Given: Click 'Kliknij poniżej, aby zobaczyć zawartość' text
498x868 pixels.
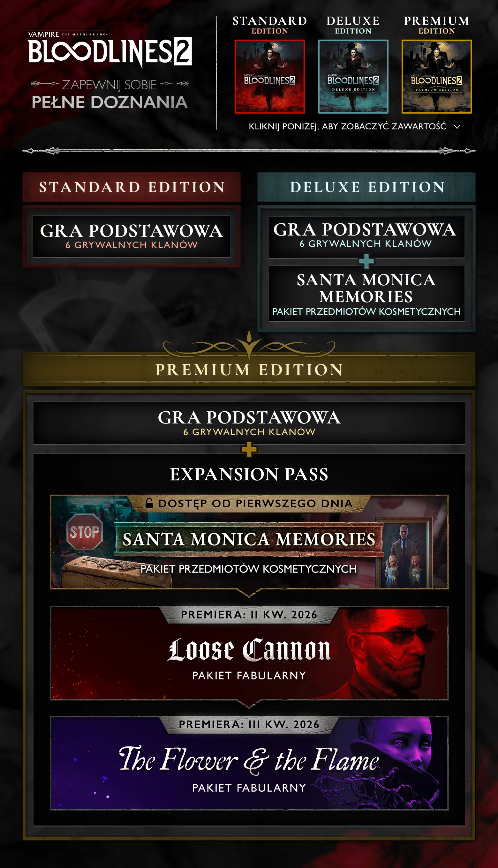Looking at the screenshot, I should pyautogui.click(x=348, y=126).
